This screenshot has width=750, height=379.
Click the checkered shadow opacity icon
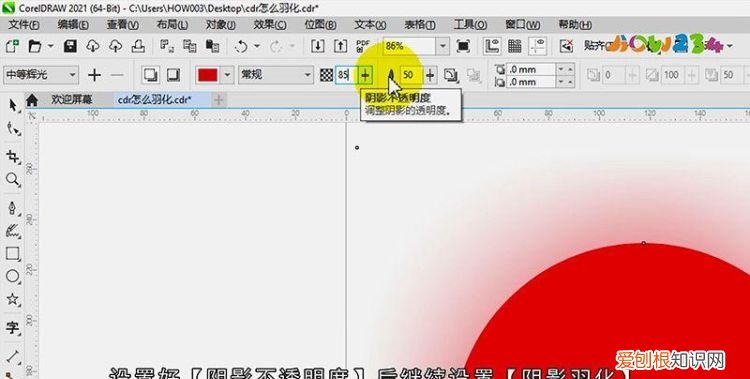327,75
